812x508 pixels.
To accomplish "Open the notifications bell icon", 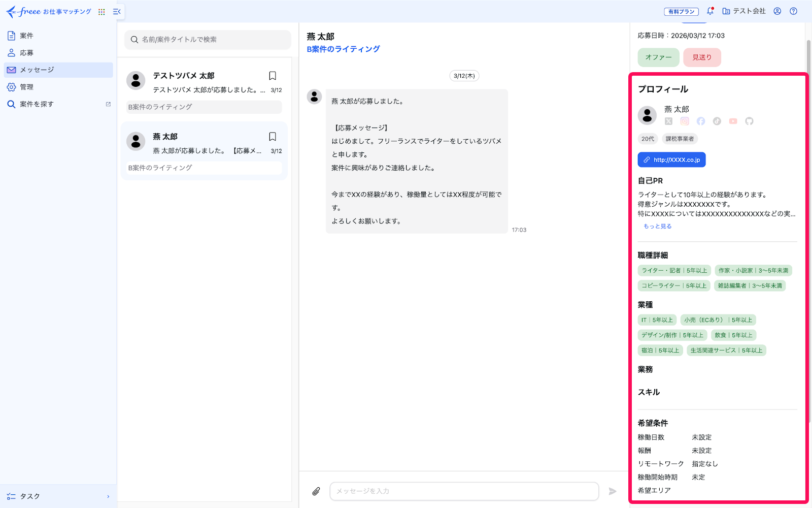I will (x=710, y=11).
